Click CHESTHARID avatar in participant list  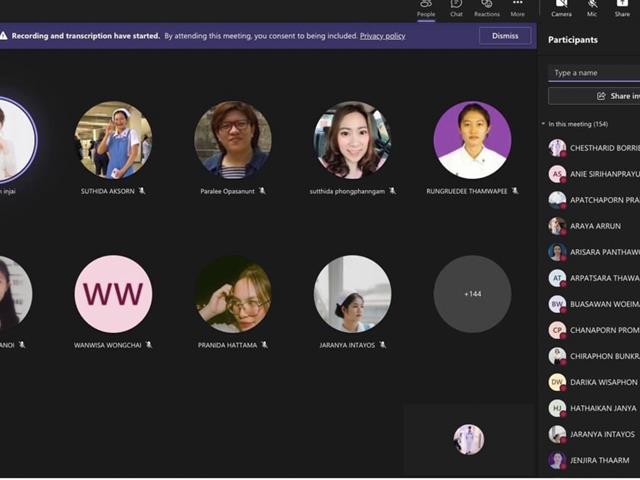coord(557,148)
